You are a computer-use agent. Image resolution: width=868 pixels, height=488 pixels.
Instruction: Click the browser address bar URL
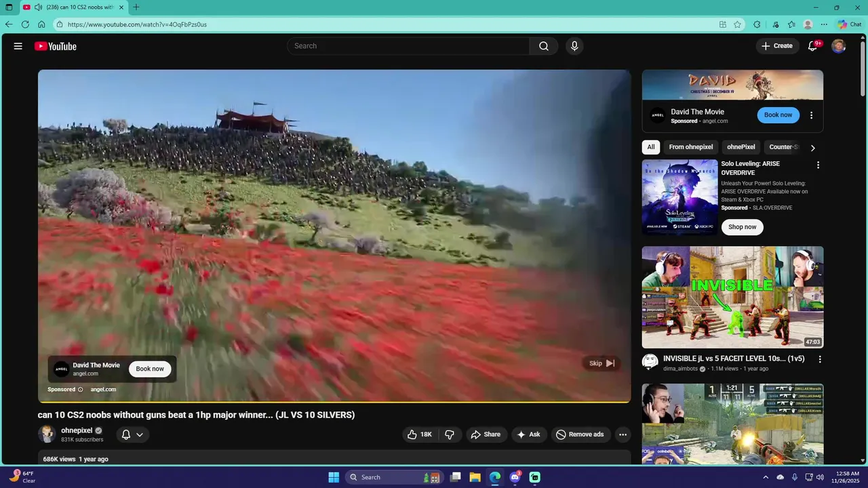[x=137, y=24]
